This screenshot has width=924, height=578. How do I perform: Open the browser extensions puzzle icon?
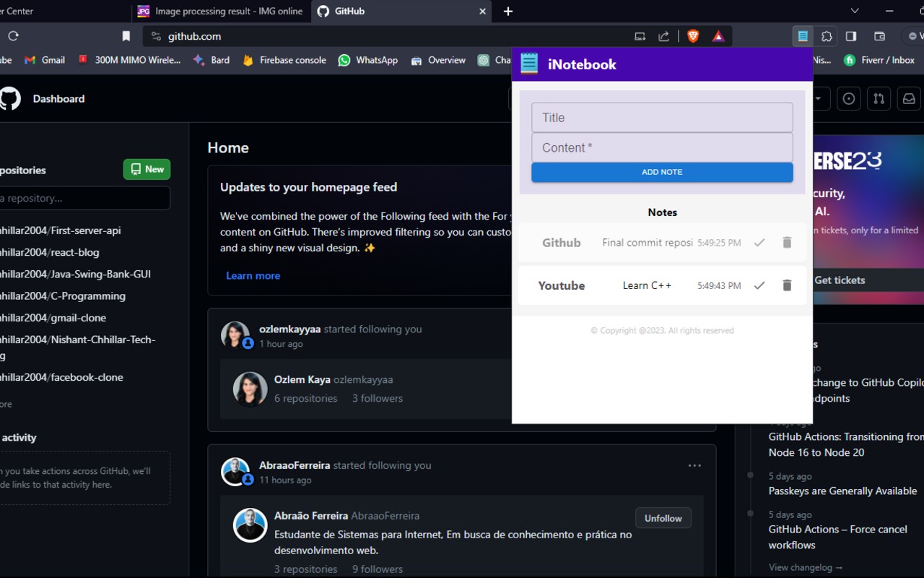click(x=827, y=36)
